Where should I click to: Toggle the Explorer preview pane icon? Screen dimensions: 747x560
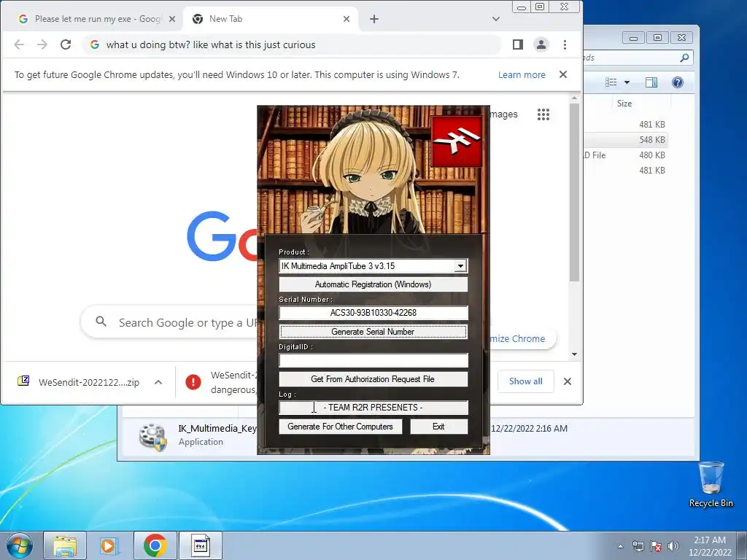[x=651, y=82]
